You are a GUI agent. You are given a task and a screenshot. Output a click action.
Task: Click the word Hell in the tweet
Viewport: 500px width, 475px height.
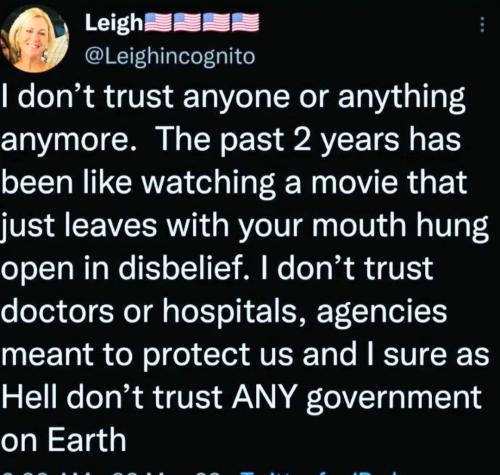point(31,397)
